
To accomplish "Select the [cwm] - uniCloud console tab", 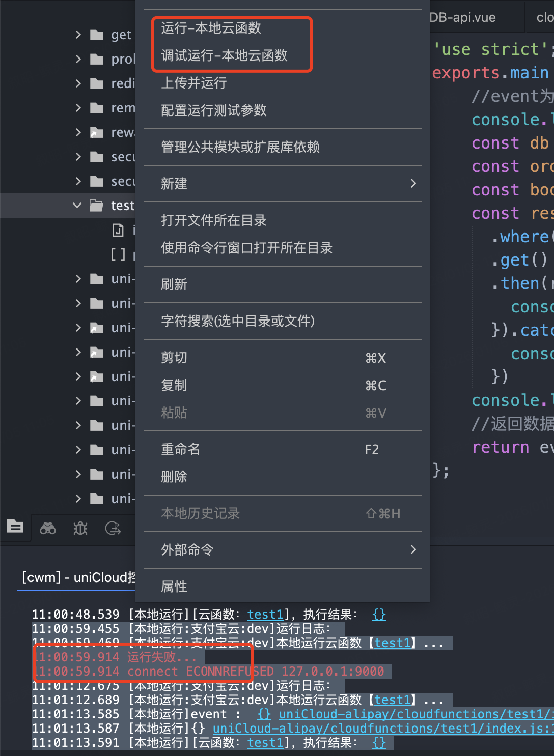I will point(76,577).
